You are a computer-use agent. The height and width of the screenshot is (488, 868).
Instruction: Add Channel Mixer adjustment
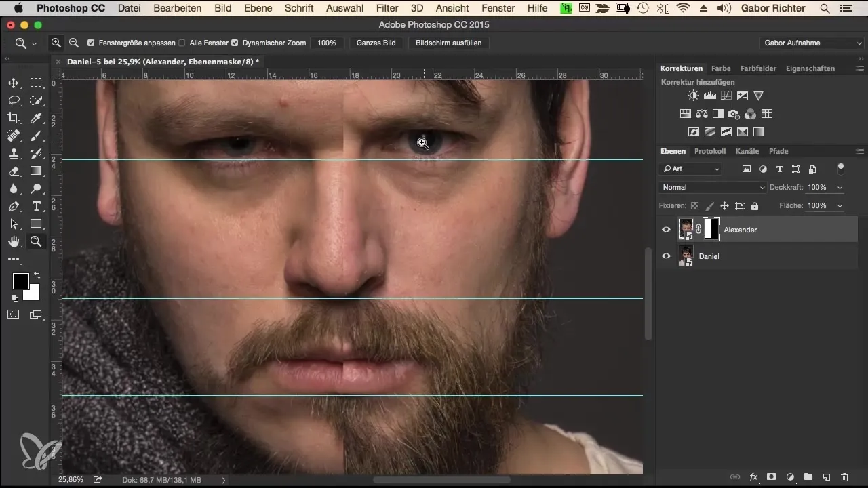[x=750, y=114]
